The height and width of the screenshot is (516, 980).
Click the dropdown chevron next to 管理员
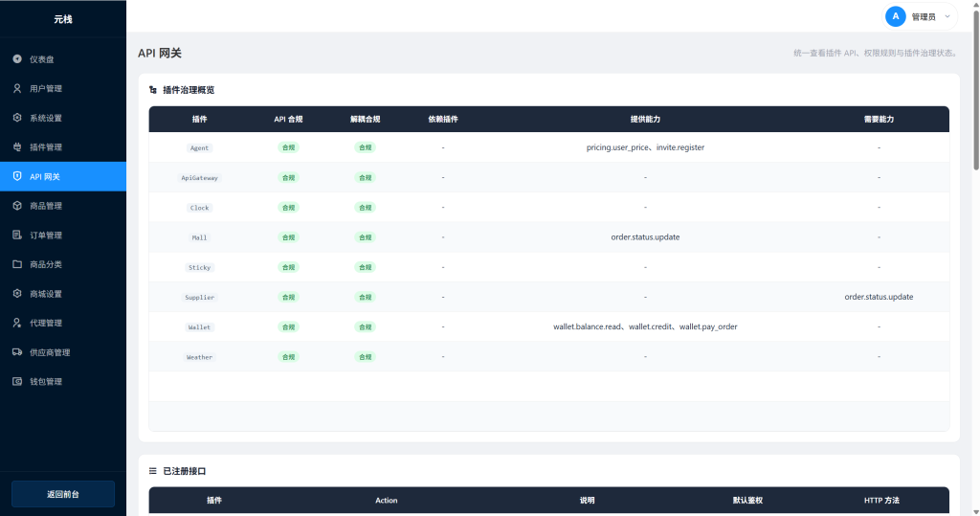click(947, 16)
